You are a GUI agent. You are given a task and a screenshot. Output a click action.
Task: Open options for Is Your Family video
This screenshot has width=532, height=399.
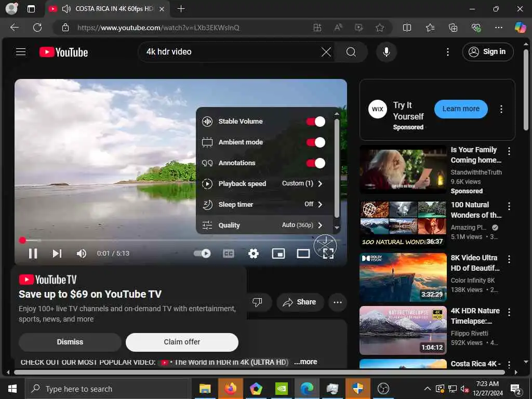pyautogui.click(x=509, y=151)
